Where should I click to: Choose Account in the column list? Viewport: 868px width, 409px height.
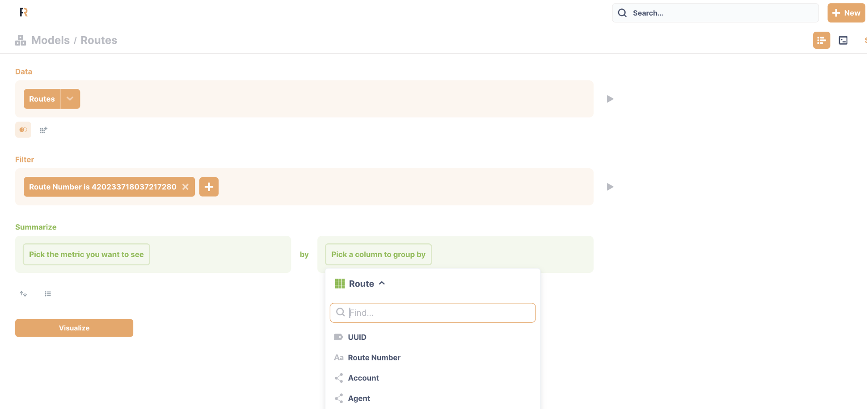point(363,378)
